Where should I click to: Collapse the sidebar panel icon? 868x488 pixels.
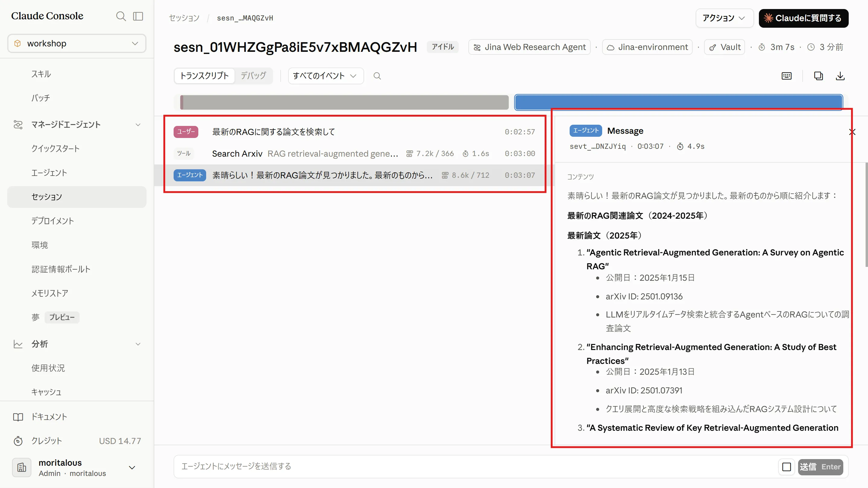click(138, 16)
